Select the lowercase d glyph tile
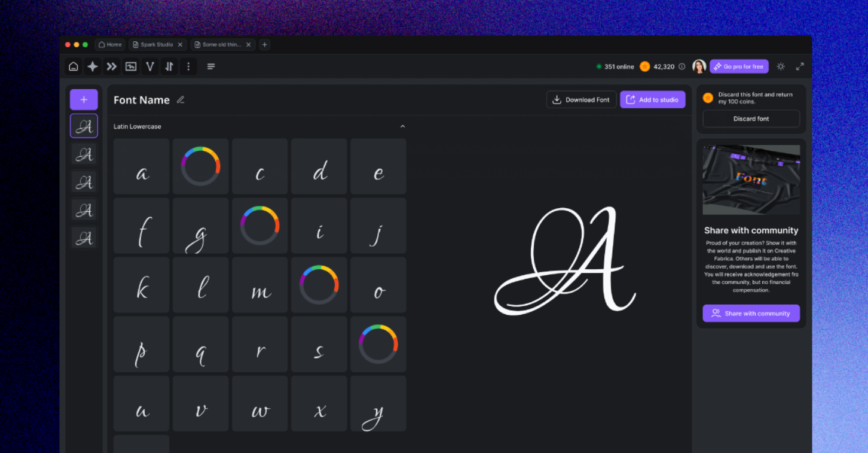The width and height of the screenshot is (868, 453). pos(319,166)
